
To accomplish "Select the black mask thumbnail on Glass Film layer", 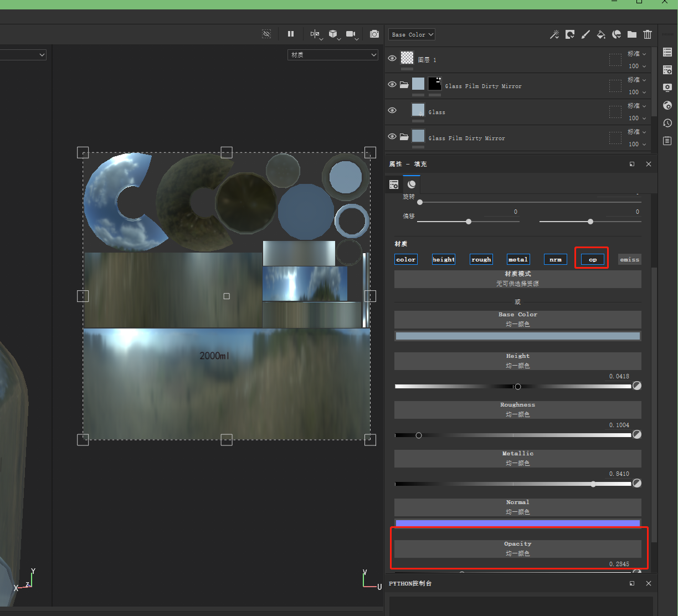I will pos(435,84).
